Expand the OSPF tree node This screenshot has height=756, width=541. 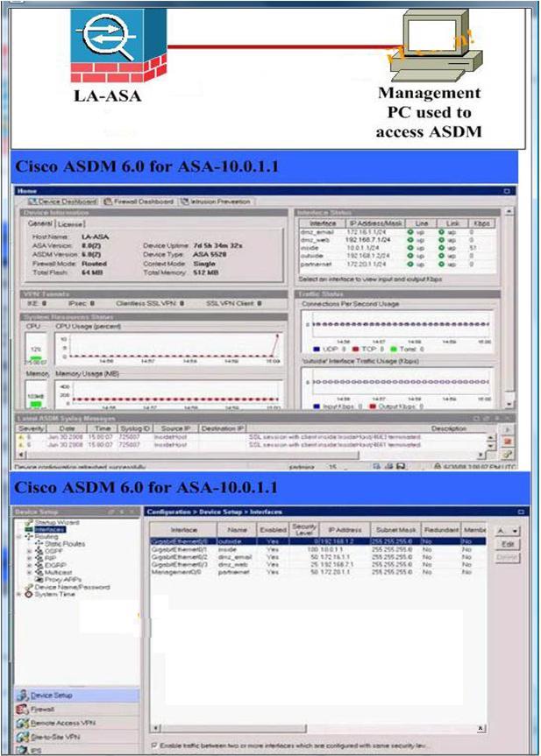click(x=30, y=551)
